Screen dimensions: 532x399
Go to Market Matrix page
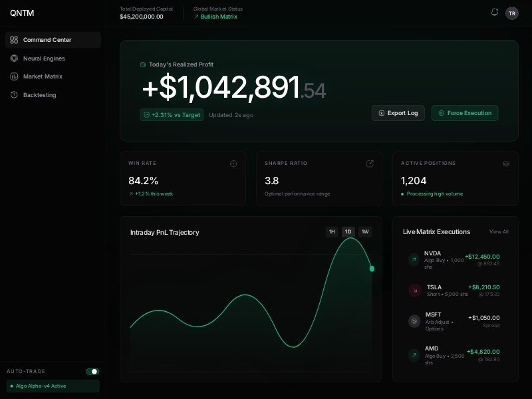coord(43,76)
